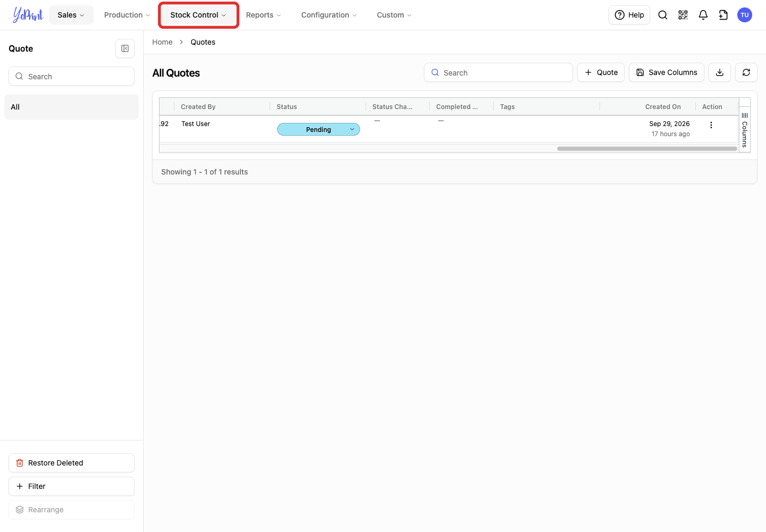This screenshot has width=766, height=532.
Task: Expand the Custom dropdown menu
Action: pos(394,15)
